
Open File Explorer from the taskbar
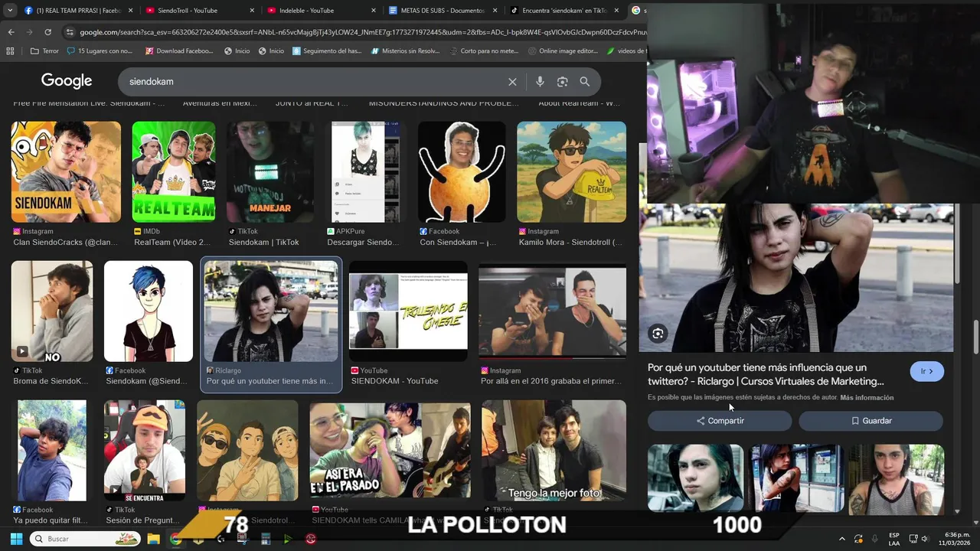153,539
